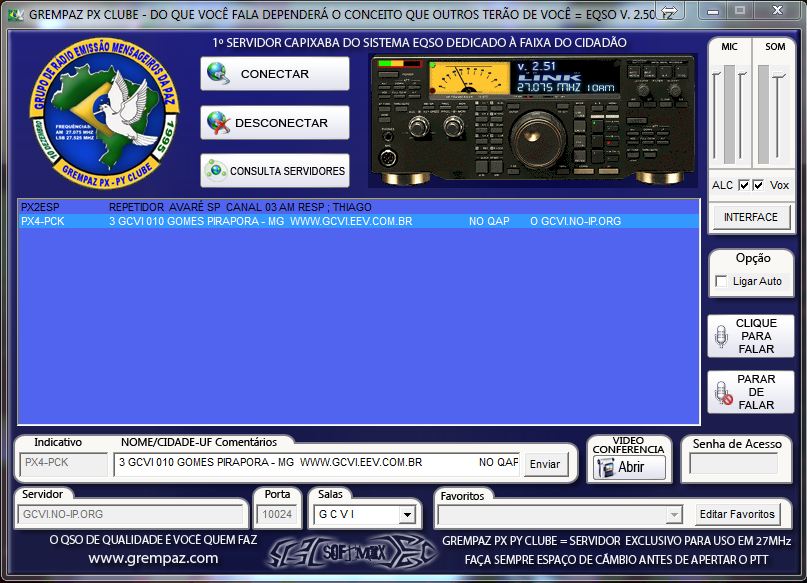Select the PX2ESP row in the user list
Image resolution: width=807 pixels, height=583 pixels.
tap(359, 207)
